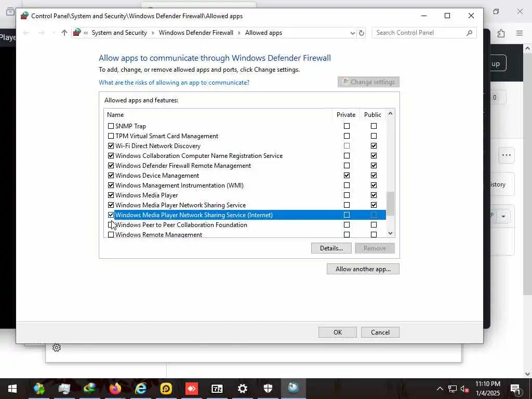Confirm with the OK button

pyautogui.click(x=338, y=332)
